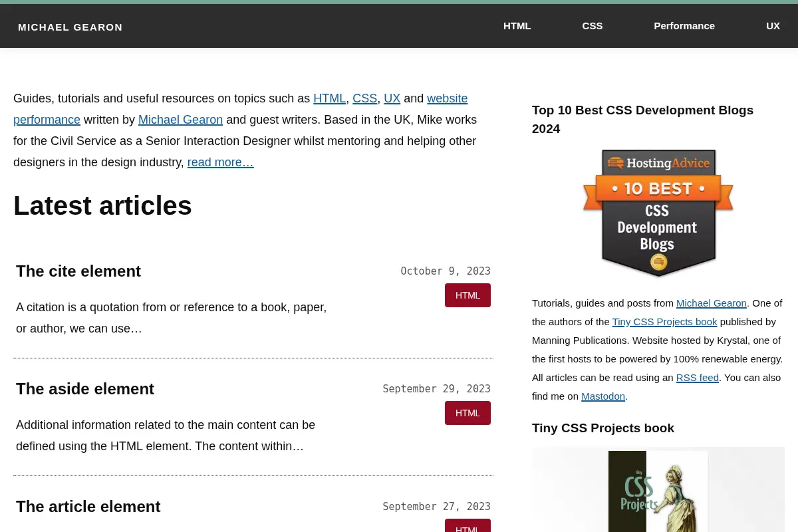Select Performance in the top navigation
This screenshot has height=532, width=798.
pos(684,26)
